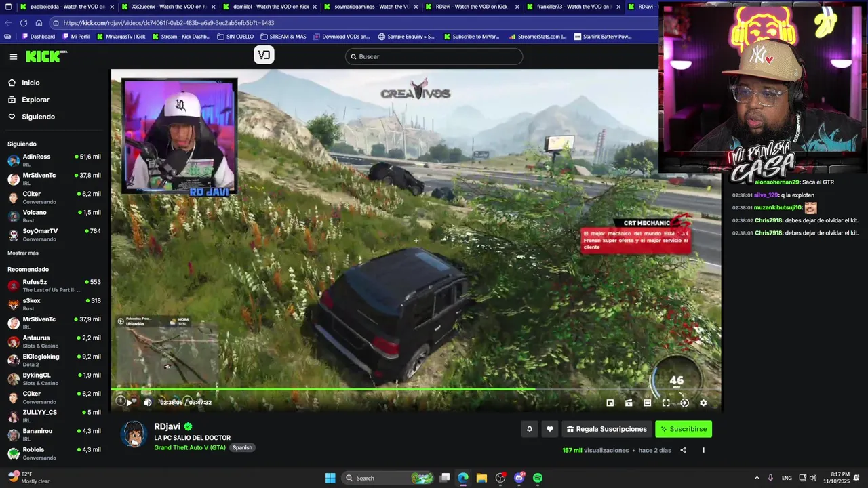This screenshot has width=868, height=488.
Task: Open SIN CUELLO bookmark folder
Action: (x=235, y=37)
